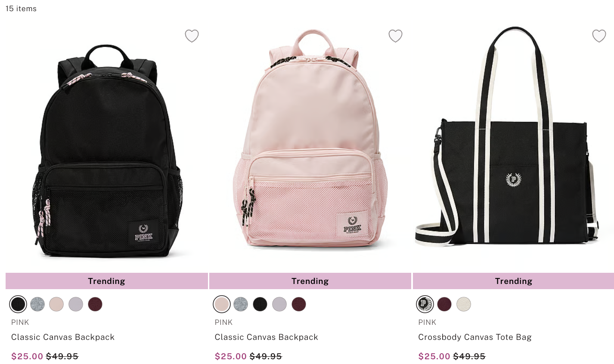Choose burgundy swatch on first backpack
The width and height of the screenshot is (614, 364).
pos(95,304)
